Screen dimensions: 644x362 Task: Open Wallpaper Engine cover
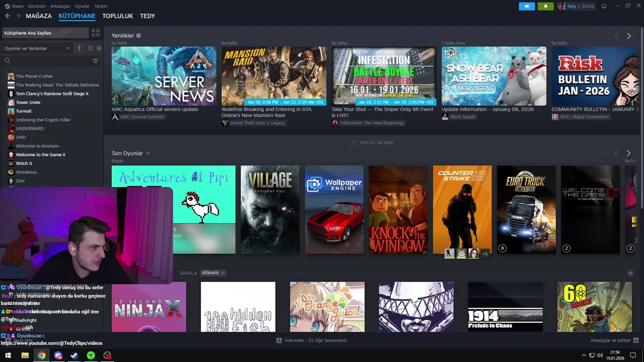point(334,210)
